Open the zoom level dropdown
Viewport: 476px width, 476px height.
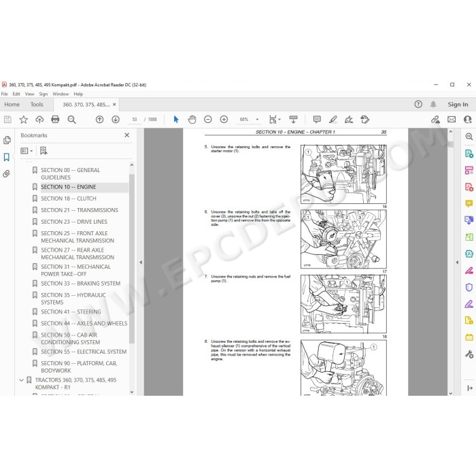(258, 120)
